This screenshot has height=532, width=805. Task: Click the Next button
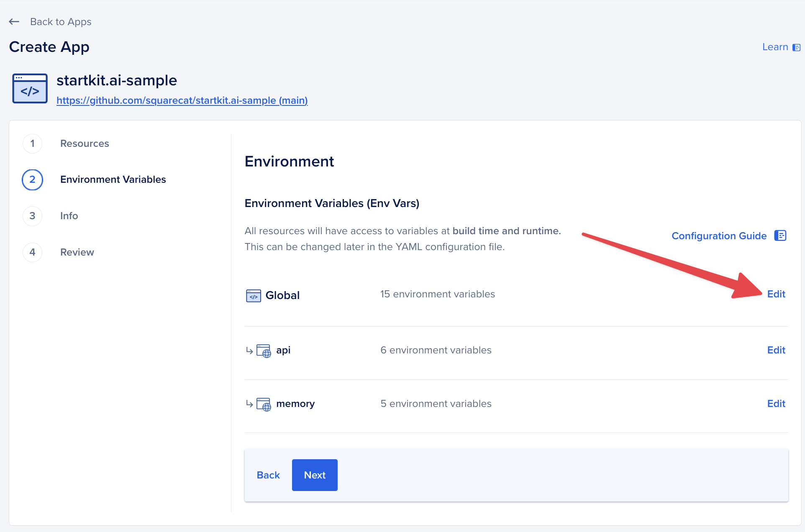point(314,475)
